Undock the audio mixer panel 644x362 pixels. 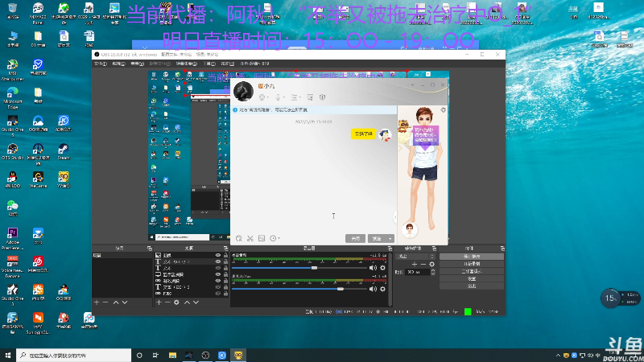(390, 249)
